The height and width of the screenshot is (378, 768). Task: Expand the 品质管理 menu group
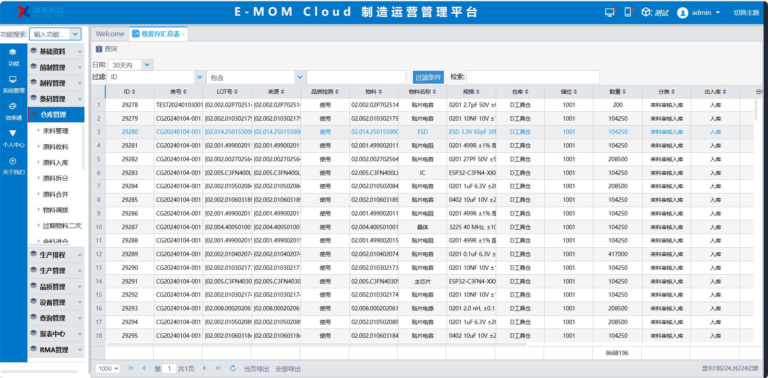tap(56, 286)
